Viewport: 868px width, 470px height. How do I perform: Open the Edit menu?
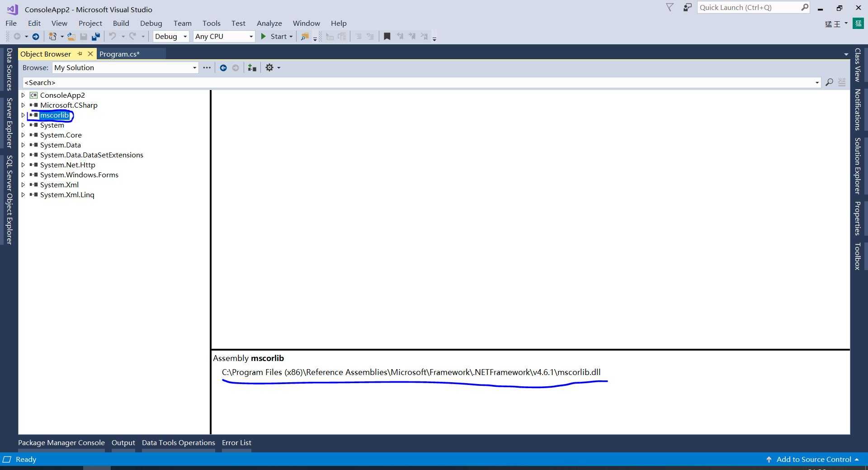34,24
